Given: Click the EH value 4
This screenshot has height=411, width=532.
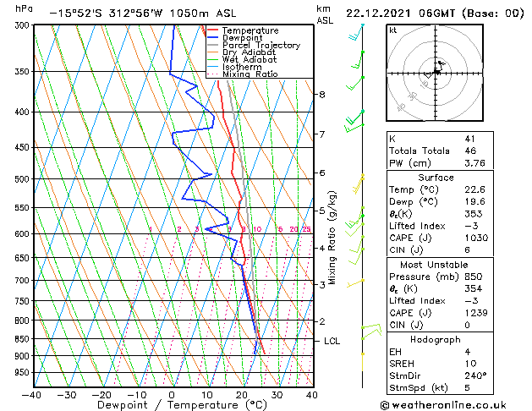Looking at the screenshot, I should (x=467, y=352).
